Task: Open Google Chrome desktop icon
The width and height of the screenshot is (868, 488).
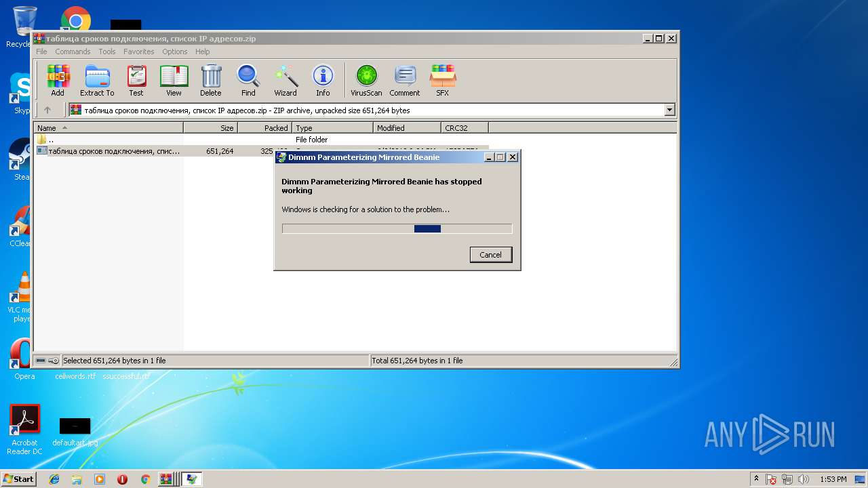Action: coord(75,19)
